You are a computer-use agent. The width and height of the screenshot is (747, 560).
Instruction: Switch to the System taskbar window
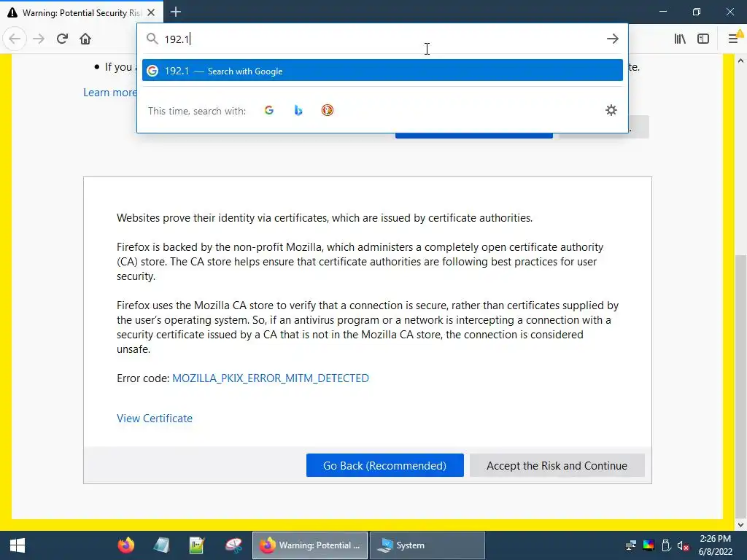[427, 545]
